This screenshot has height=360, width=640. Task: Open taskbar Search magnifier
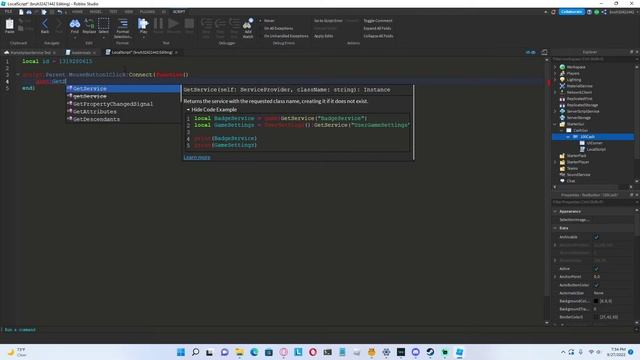pos(196,352)
